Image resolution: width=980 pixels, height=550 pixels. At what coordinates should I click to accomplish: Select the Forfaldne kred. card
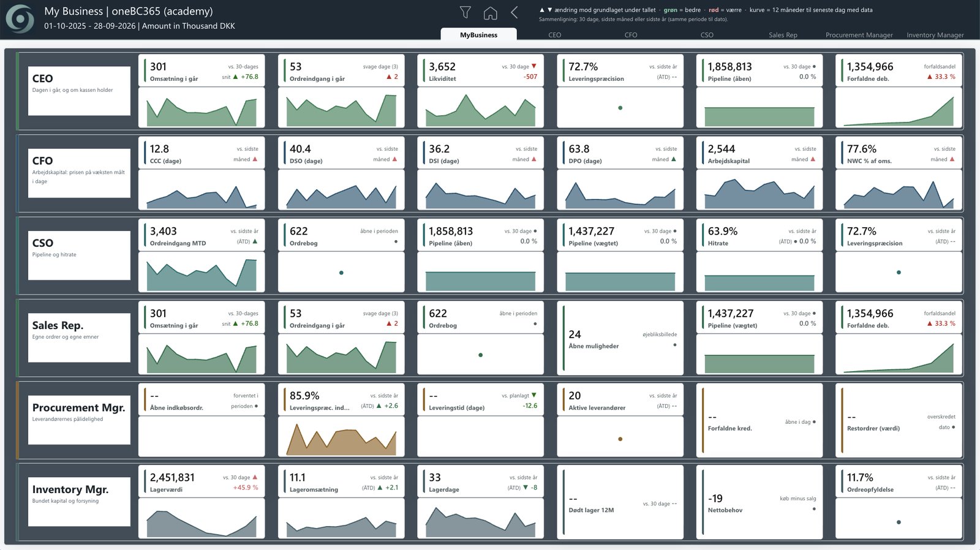tap(759, 420)
